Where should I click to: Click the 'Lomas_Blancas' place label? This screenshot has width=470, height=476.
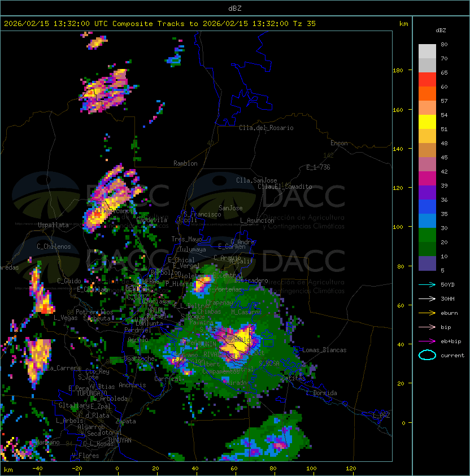[x=324, y=350]
